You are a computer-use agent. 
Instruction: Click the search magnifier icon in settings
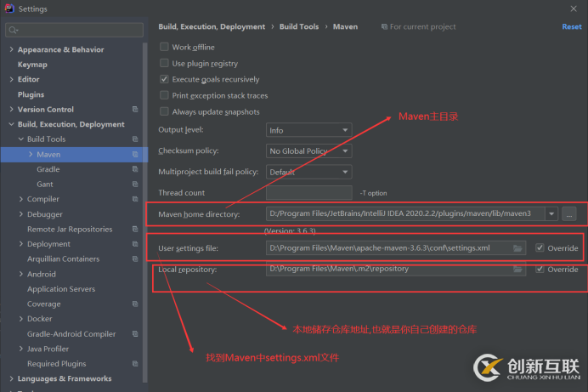pos(13,30)
